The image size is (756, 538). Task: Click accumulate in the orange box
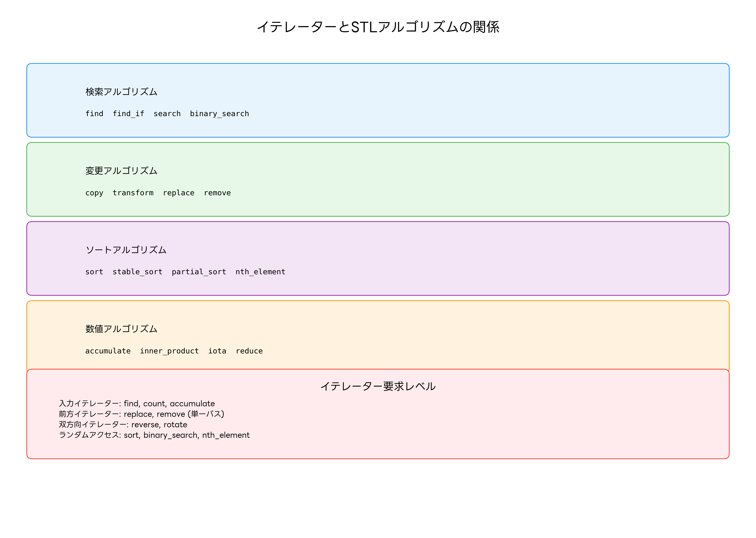(108, 351)
